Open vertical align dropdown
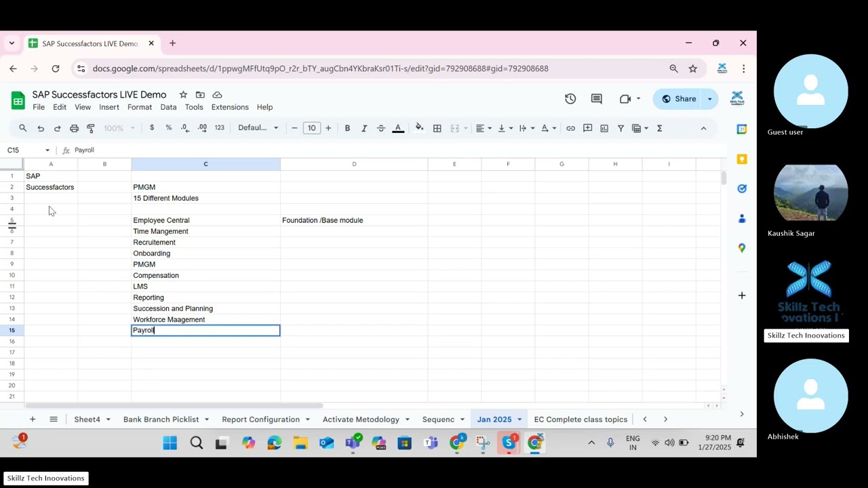868x488 pixels. click(505, 128)
